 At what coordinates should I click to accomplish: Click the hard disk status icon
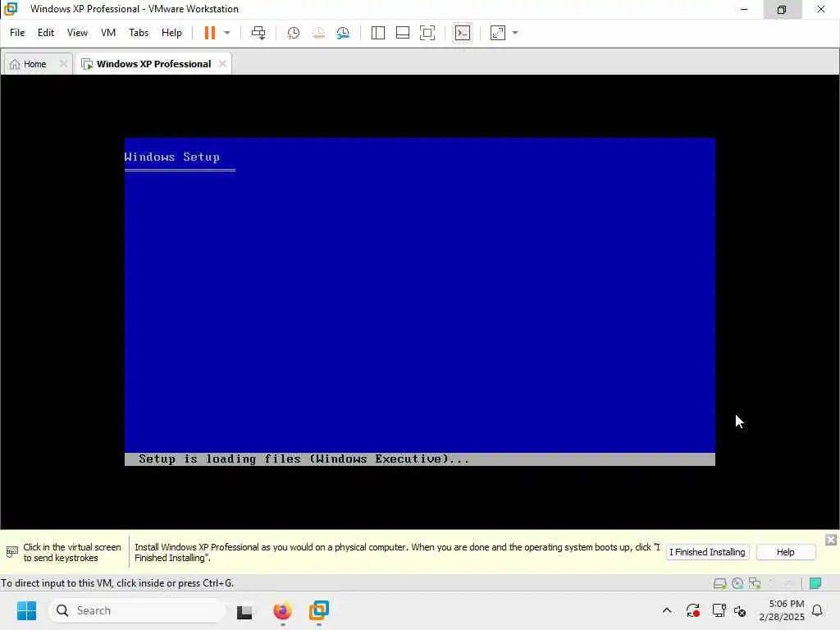(x=720, y=583)
